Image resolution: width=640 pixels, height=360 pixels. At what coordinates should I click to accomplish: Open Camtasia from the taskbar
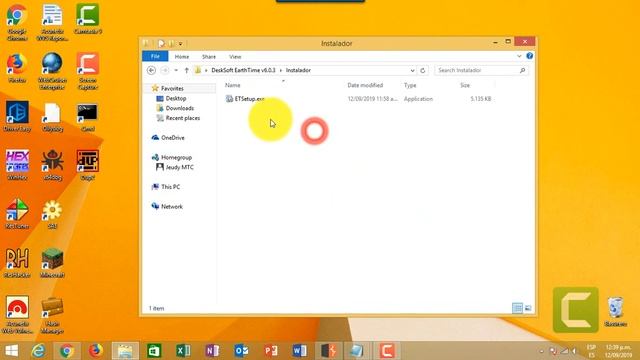[386, 351]
